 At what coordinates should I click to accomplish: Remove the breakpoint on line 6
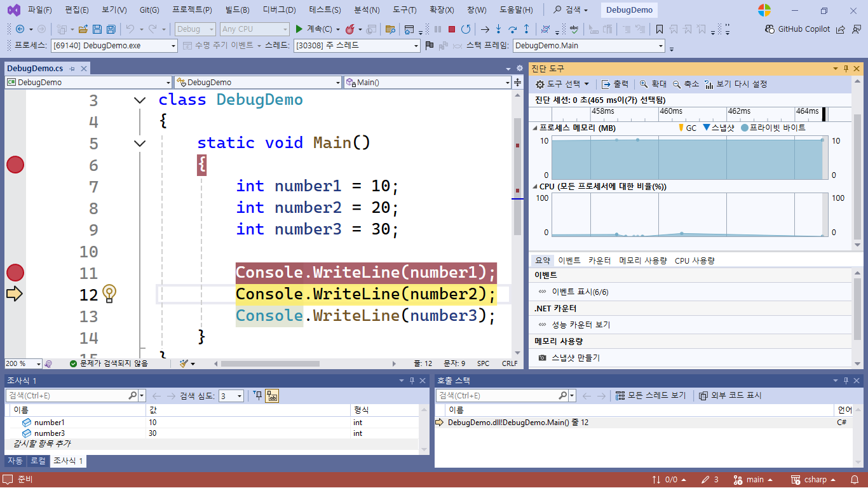[15, 165]
